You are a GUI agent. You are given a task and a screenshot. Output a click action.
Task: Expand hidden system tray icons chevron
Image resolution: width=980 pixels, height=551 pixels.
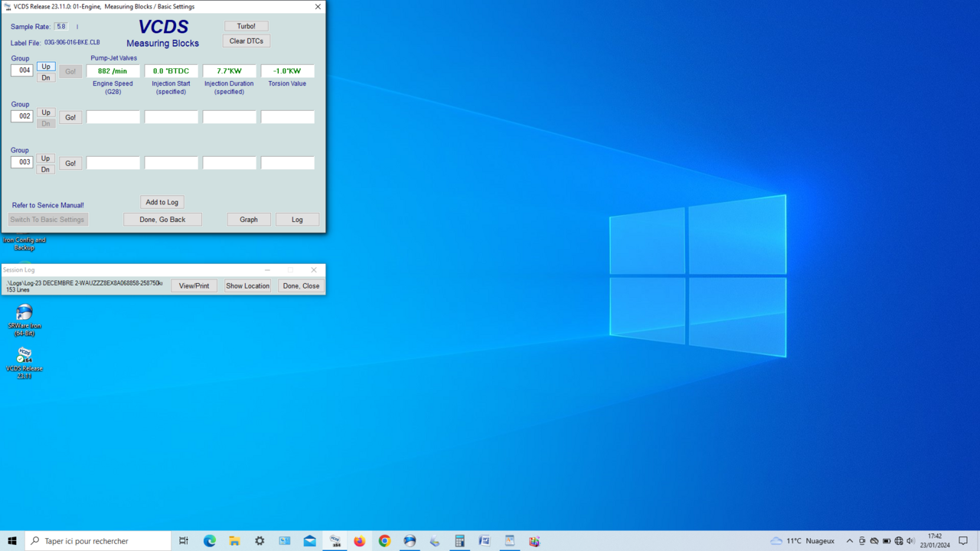click(849, 541)
